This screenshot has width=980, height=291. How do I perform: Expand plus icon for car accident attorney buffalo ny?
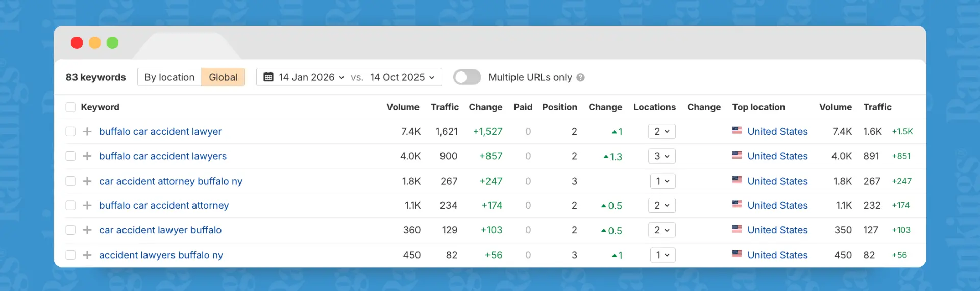click(x=87, y=181)
